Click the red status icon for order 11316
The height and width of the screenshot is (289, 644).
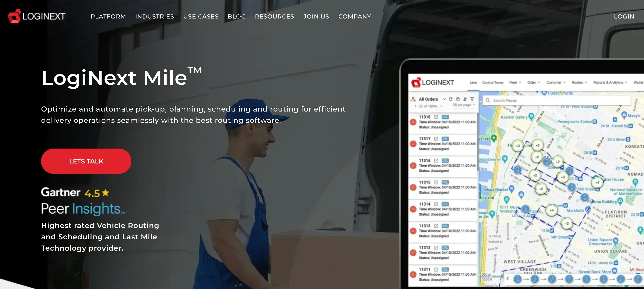413,165
